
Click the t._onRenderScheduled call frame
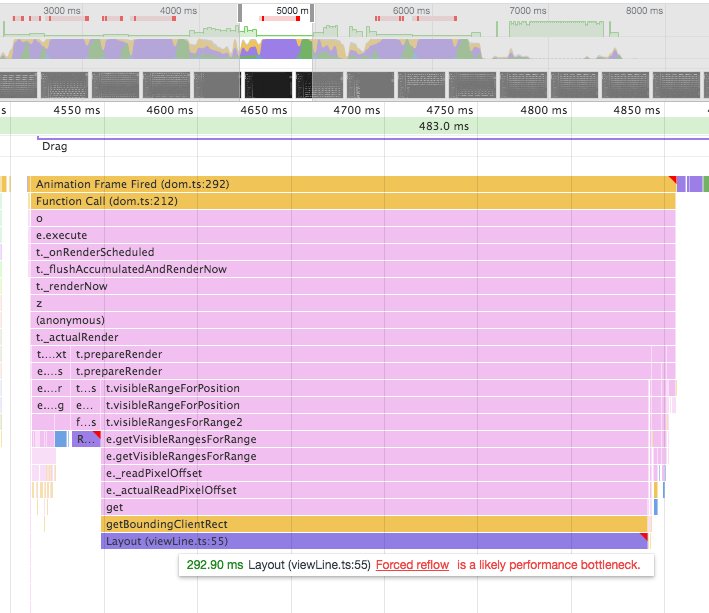[x=353, y=252]
